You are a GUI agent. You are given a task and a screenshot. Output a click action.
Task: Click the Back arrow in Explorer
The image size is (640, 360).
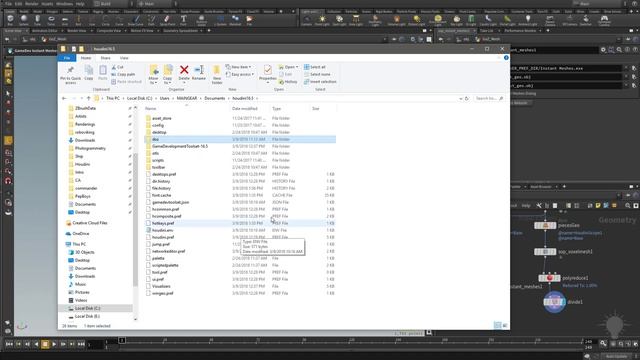64,98
